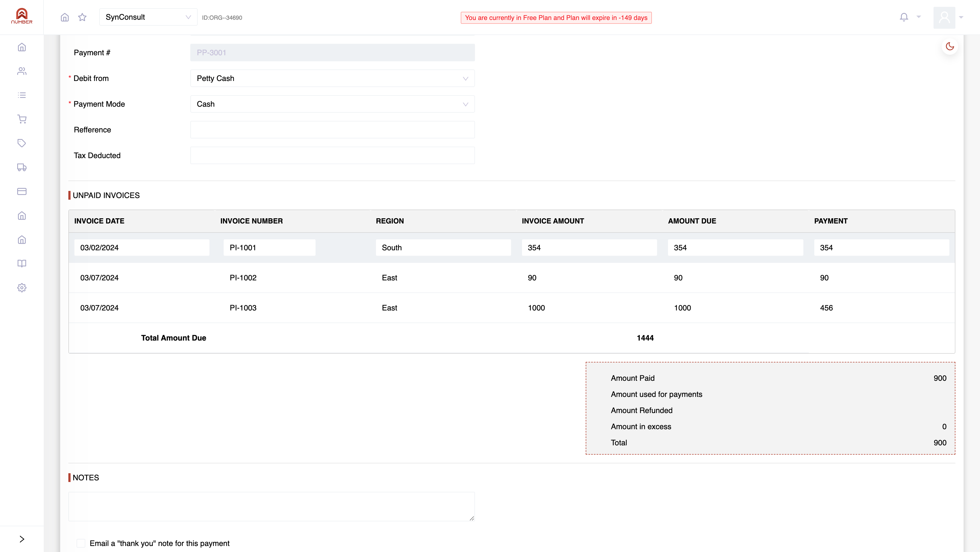The image size is (980, 552).
Task: Open the SynConsult organization dropdown
Action: coord(148,17)
